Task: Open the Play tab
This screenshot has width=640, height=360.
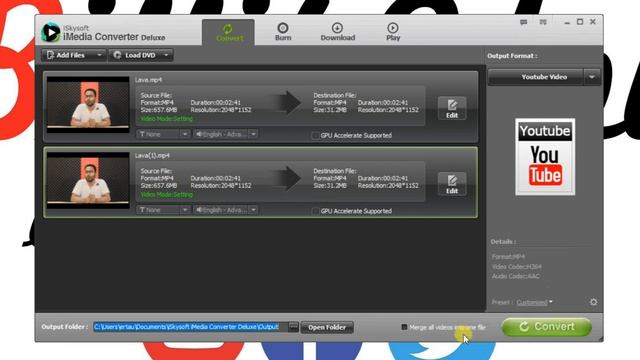Action: [x=393, y=32]
